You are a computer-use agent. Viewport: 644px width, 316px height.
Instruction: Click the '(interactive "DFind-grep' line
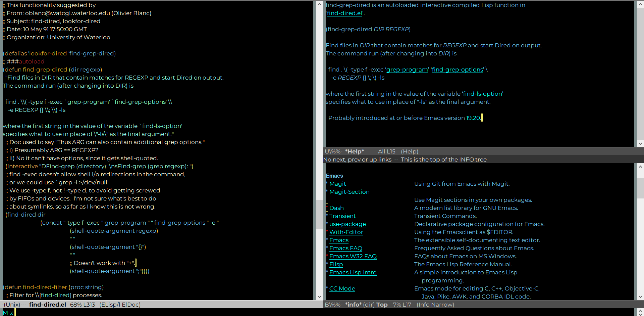(99, 166)
